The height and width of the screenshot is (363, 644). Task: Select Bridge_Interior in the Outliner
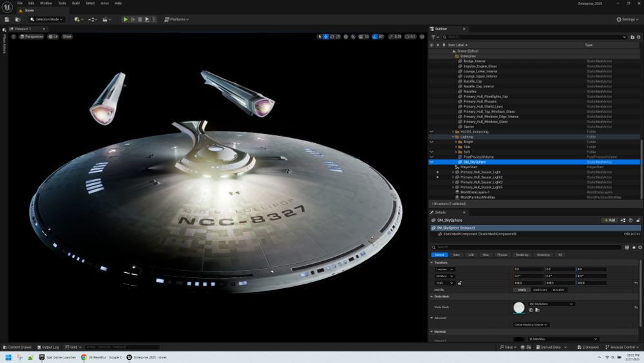click(x=475, y=61)
